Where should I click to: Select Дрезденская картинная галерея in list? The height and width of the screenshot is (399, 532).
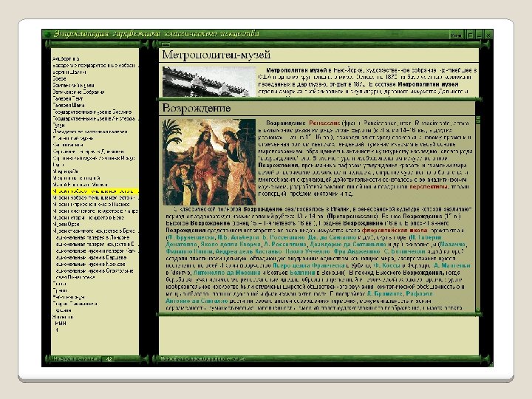90,132
